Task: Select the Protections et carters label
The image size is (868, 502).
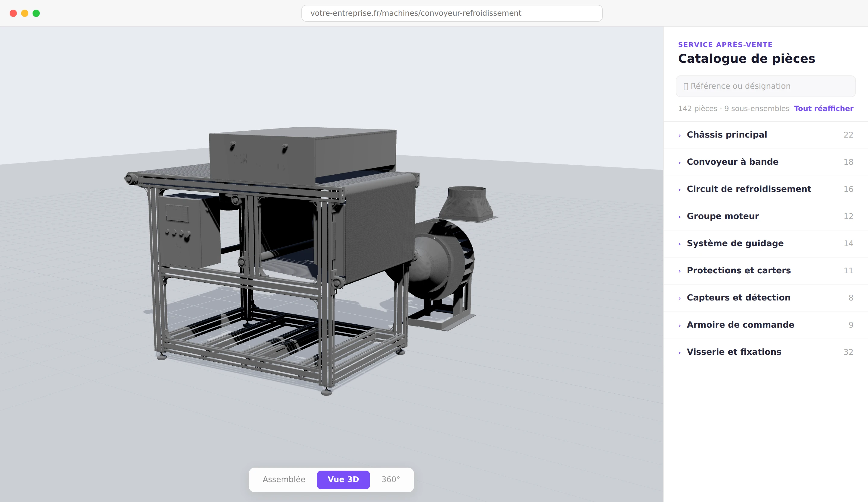Action: coord(738,270)
